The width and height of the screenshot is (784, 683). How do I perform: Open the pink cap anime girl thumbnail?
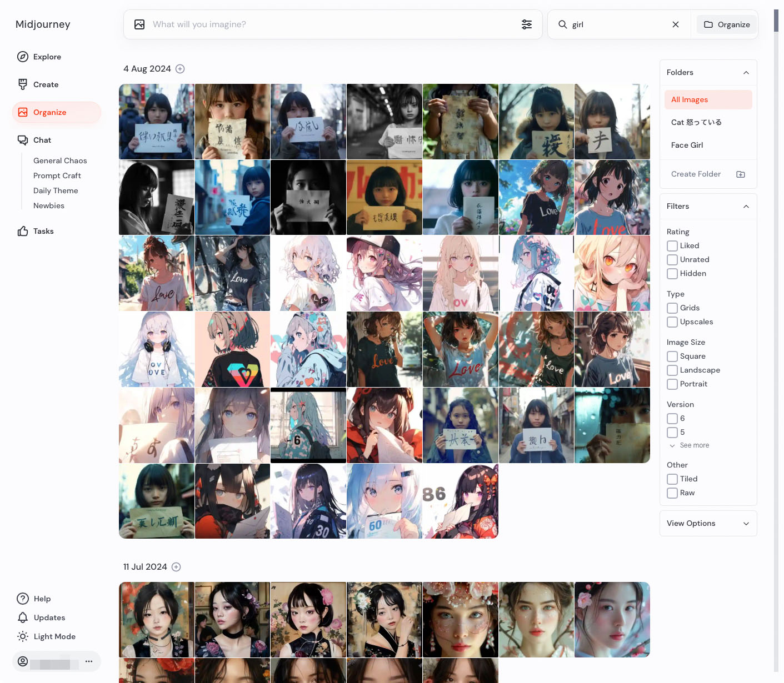coord(384,273)
